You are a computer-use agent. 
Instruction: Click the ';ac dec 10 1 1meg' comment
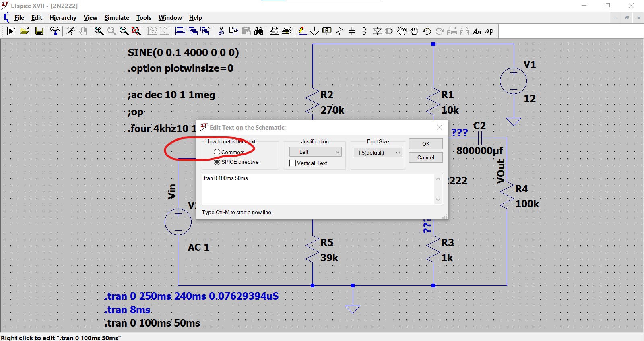[x=171, y=95]
